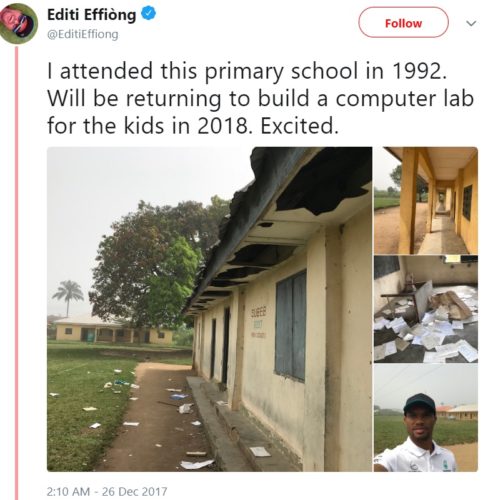Image resolution: width=483 pixels, height=500 pixels.
Task: Visit the @EditiEffiong handle
Action: point(83,34)
